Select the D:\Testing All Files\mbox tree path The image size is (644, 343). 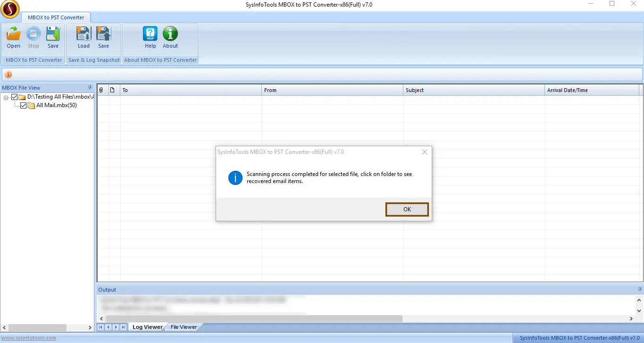pos(60,97)
